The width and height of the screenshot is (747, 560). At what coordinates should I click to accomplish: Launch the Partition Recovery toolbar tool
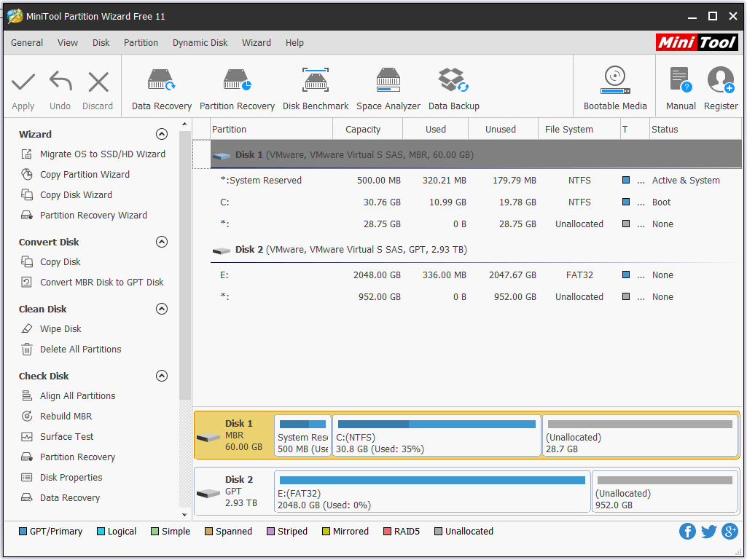point(237,89)
